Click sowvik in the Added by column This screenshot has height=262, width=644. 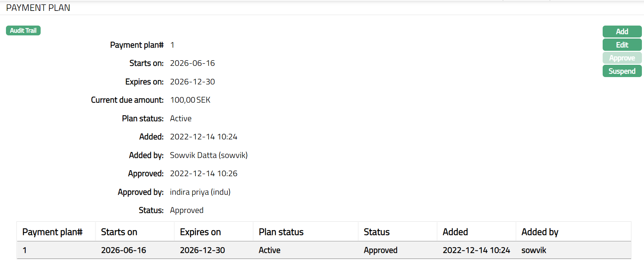pyautogui.click(x=534, y=250)
